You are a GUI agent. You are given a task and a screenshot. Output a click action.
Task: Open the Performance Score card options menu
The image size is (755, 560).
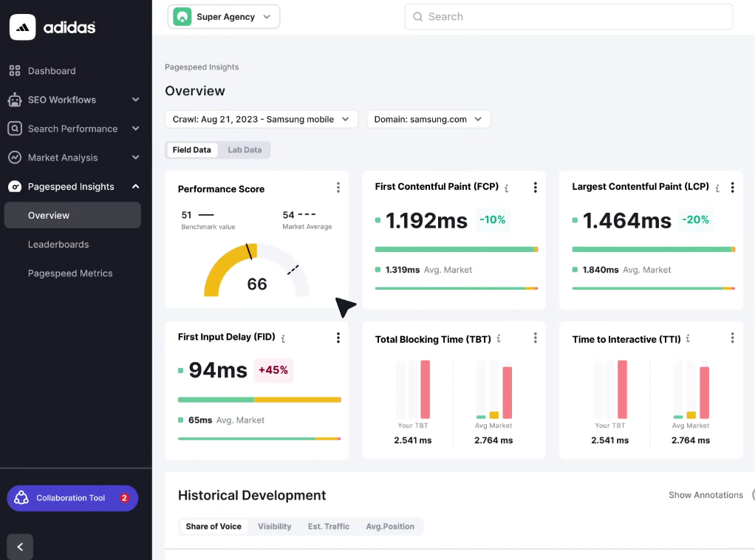(338, 187)
